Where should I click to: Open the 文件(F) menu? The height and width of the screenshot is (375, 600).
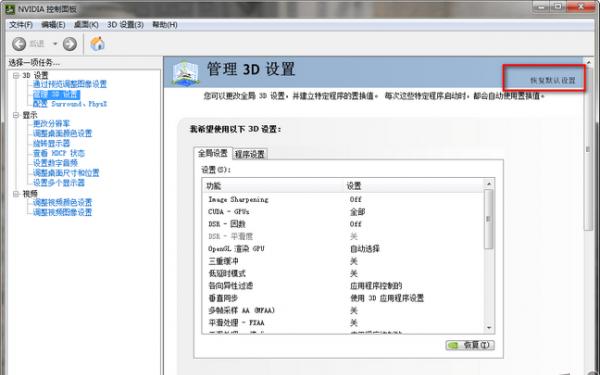pos(21,25)
